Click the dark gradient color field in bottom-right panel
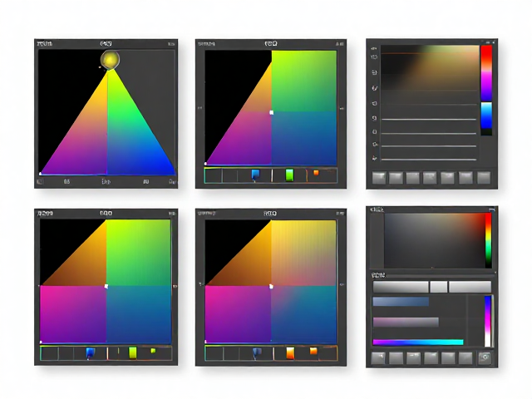532x399 pixels. [x=434, y=240]
